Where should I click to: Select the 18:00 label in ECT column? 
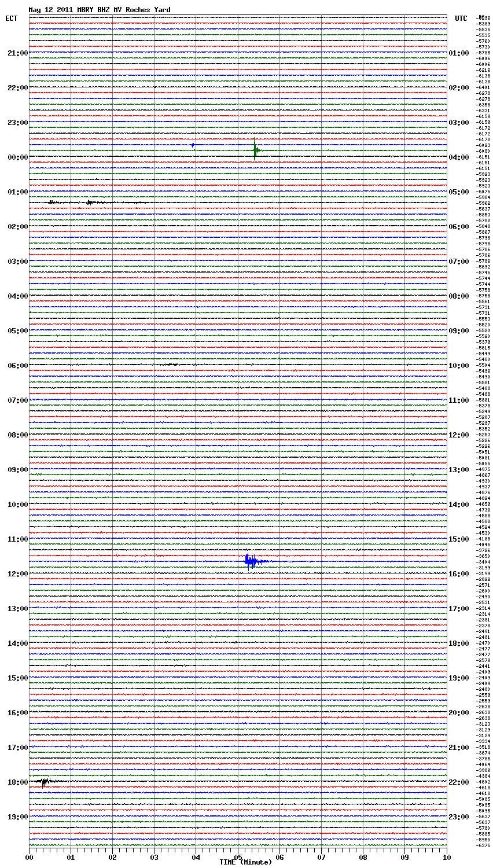17,782
